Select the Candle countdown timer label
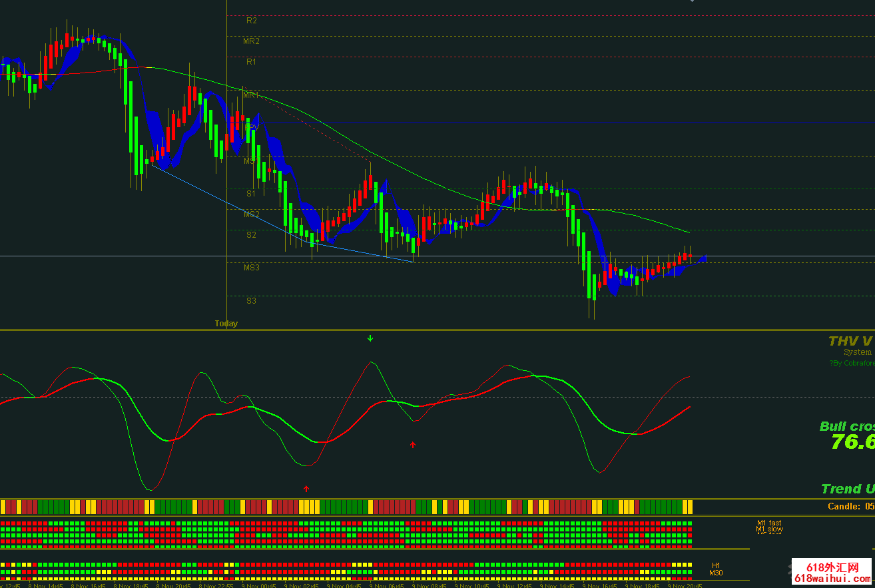875x588 pixels. pyautogui.click(x=850, y=507)
